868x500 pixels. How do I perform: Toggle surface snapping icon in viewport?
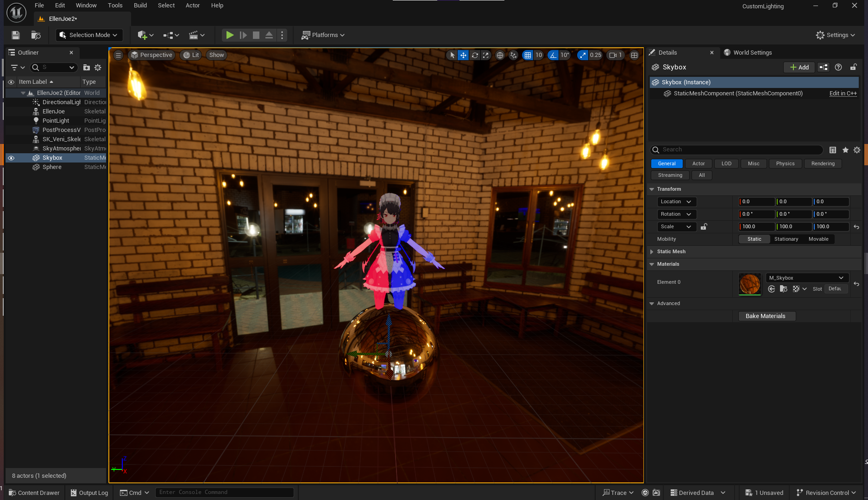513,55
